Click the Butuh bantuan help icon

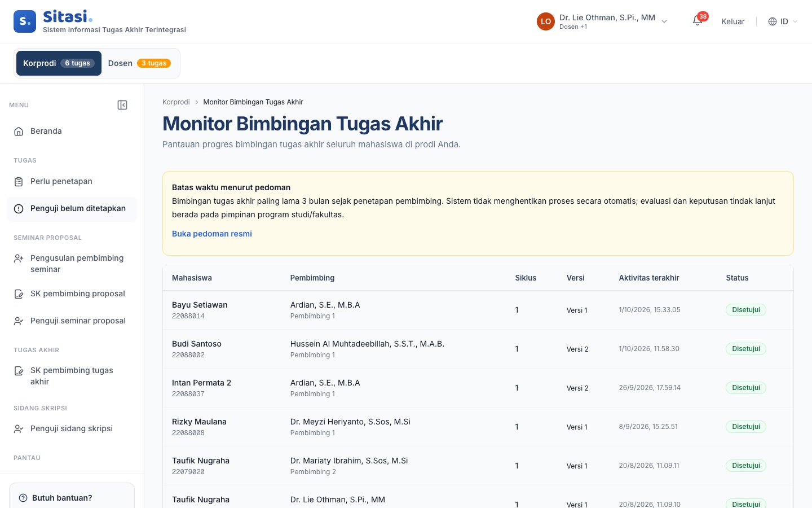point(23,498)
